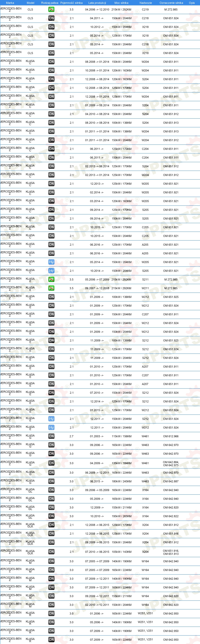Click the power value 180kW / 245KM
The height and width of the screenshot is (644, 200).
pos(121,481)
